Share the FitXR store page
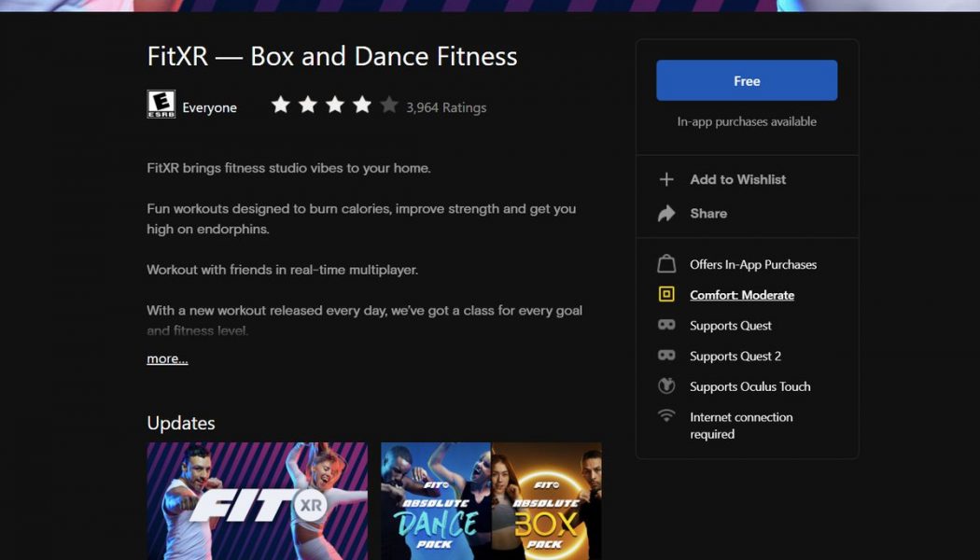980x560 pixels. (708, 213)
